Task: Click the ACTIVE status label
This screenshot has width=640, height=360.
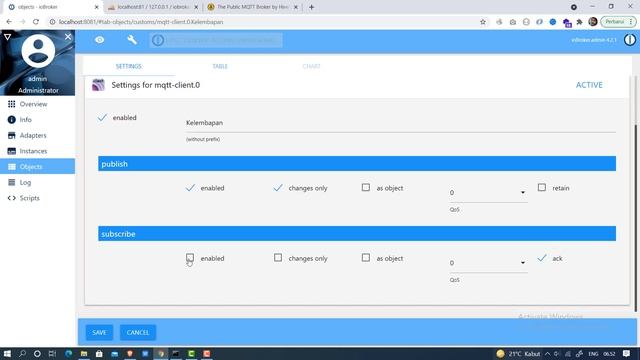Action: (589, 85)
